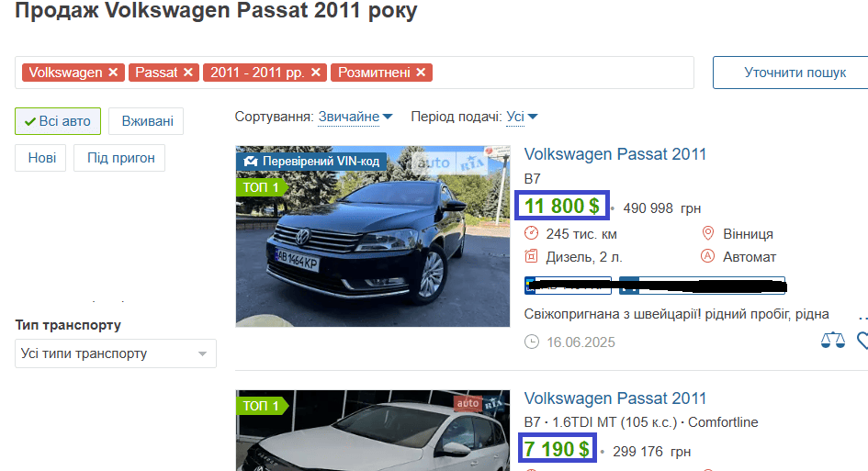Open the Сортування Звичайне dropdown

pos(355,117)
